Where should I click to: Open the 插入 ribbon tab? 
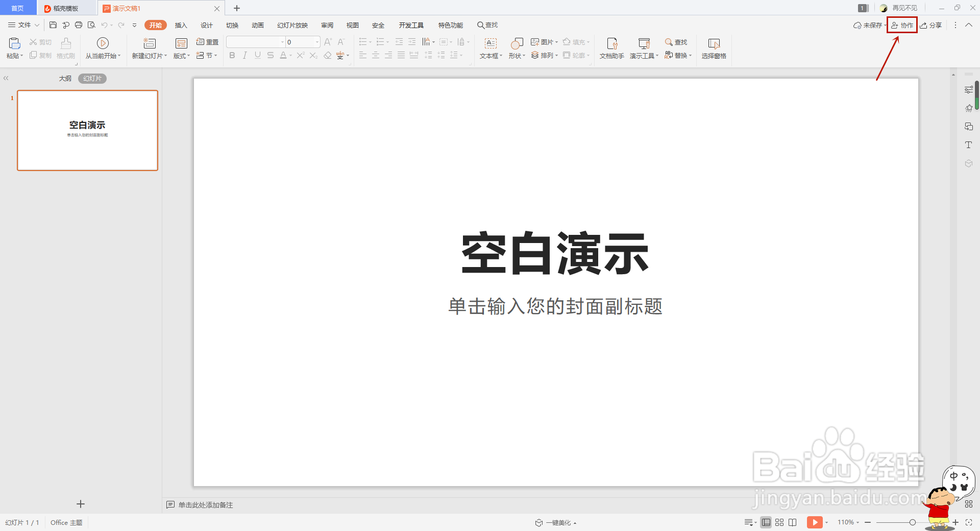[x=181, y=25]
